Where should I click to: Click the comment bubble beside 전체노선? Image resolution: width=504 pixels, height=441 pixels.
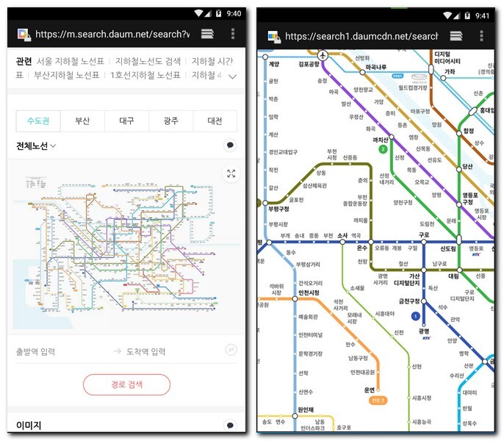230,146
